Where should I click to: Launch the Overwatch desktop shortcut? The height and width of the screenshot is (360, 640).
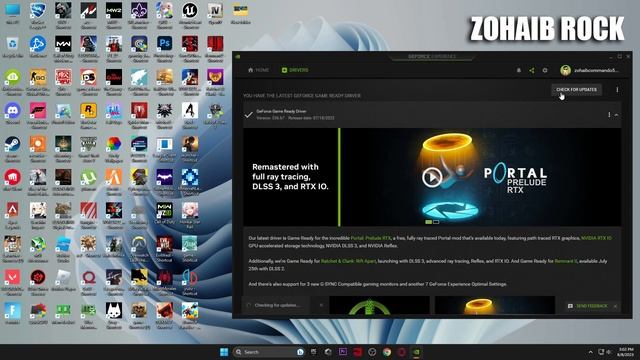point(139,249)
